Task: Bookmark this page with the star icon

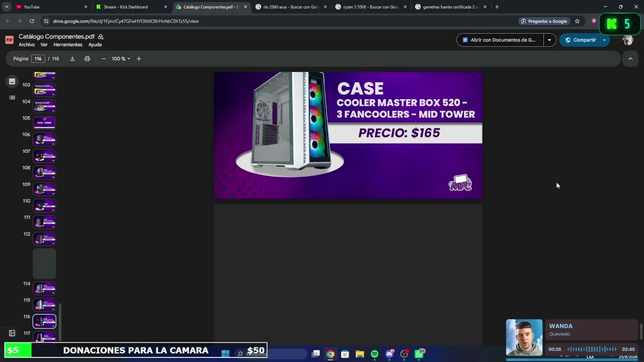Action: coord(577,21)
